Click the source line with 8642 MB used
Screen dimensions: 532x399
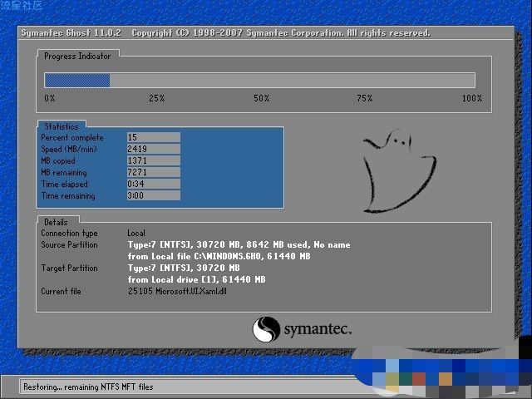239,244
